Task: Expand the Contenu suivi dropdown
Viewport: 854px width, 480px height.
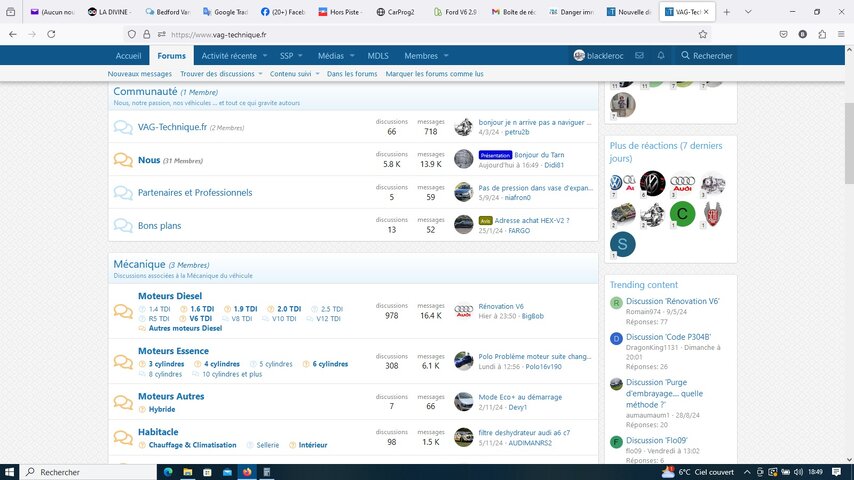Action: click(x=317, y=74)
